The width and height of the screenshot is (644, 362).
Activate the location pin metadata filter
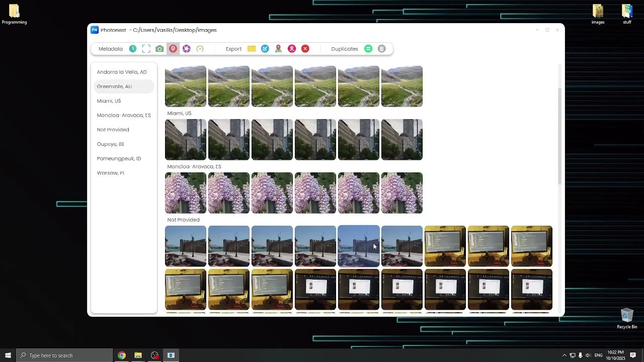(x=173, y=48)
